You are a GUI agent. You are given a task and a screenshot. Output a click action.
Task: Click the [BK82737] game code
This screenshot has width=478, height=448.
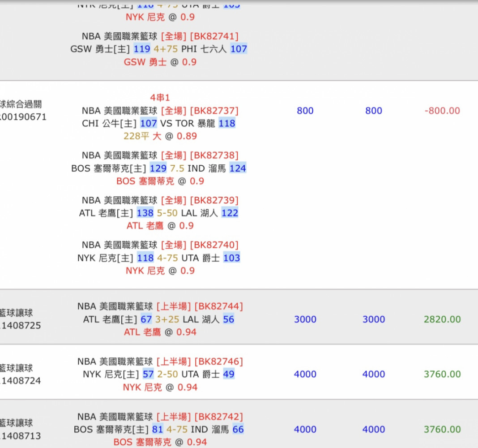(214, 111)
